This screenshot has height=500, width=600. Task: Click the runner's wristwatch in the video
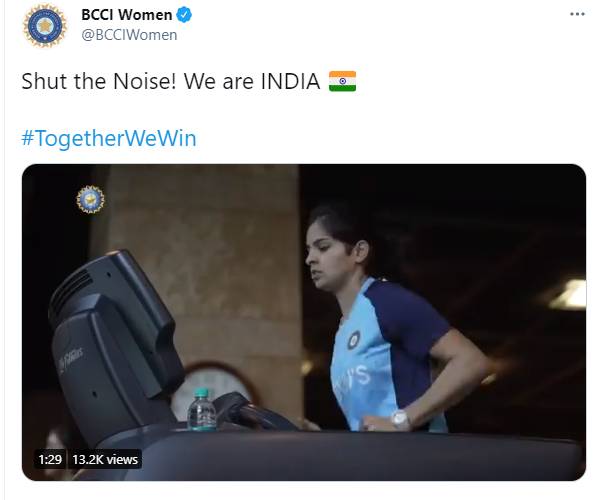(400, 420)
